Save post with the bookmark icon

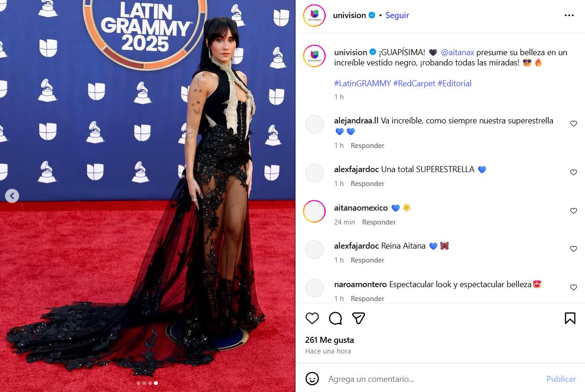tap(570, 318)
